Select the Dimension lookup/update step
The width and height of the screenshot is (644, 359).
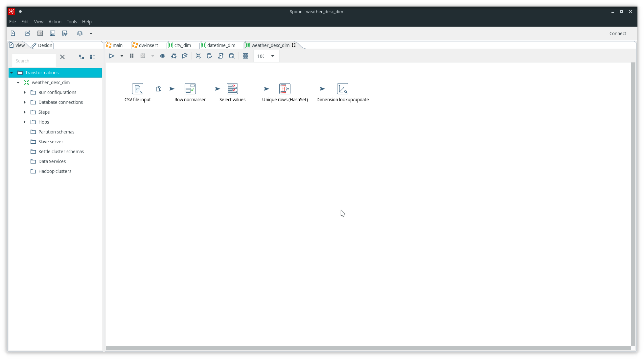pyautogui.click(x=343, y=89)
